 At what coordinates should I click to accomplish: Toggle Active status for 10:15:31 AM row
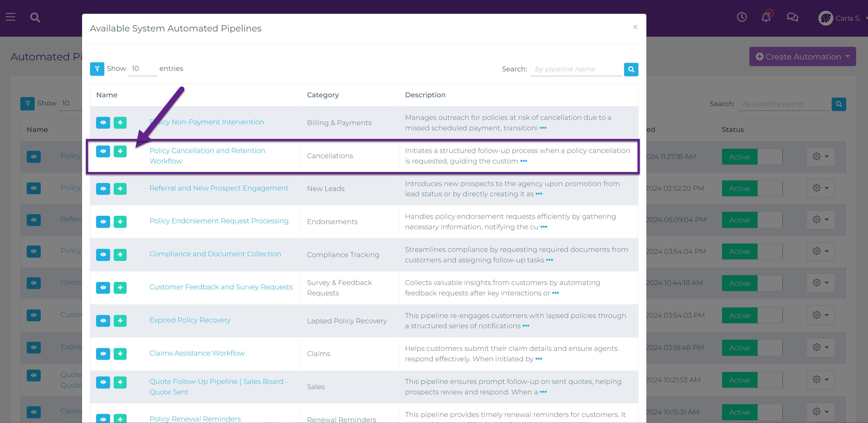click(x=752, y=413)
